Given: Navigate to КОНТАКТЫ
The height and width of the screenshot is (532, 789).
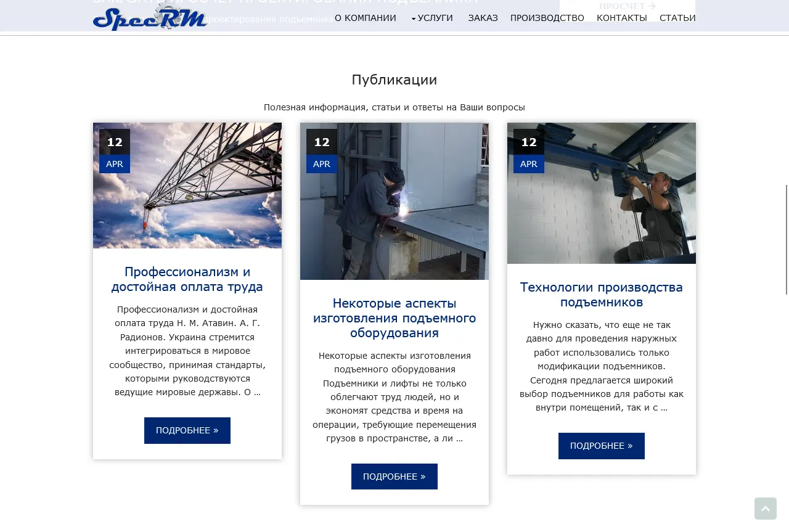Looking at the screenshot, I should click(621, 18).
